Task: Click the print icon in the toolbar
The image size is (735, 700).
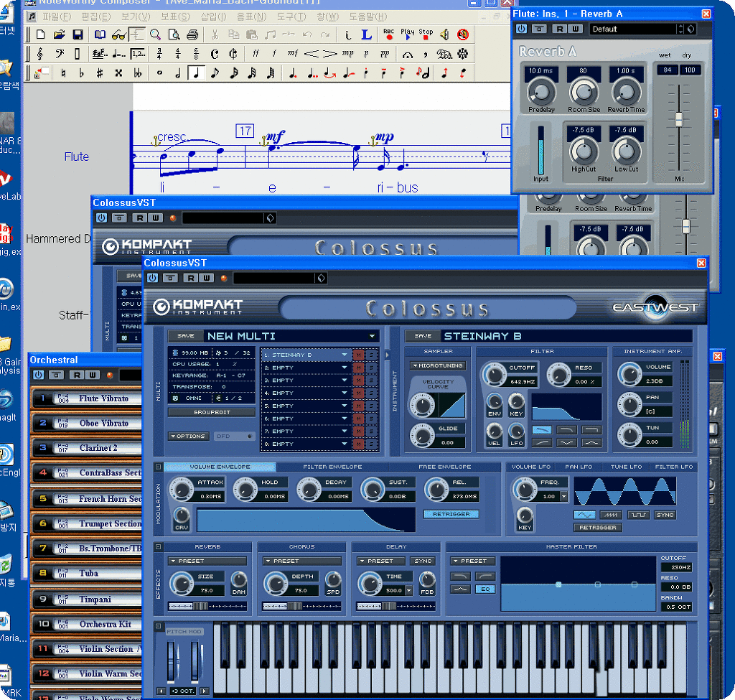Action: (192, 34)
